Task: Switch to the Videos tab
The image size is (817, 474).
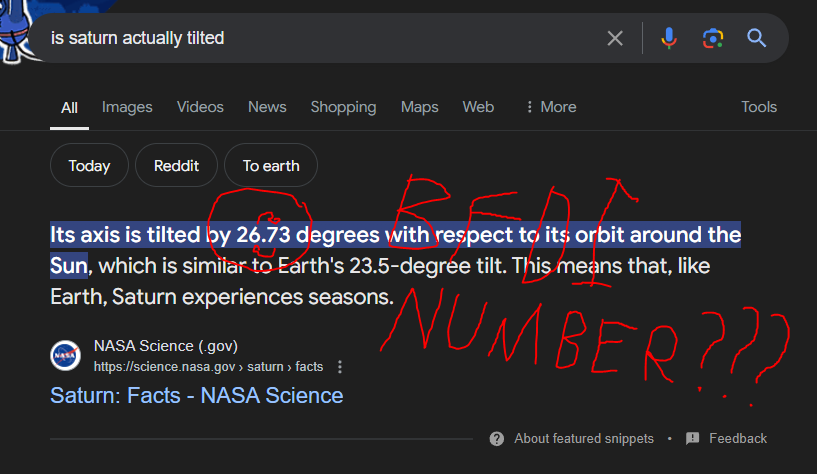Action: point(200,107)
